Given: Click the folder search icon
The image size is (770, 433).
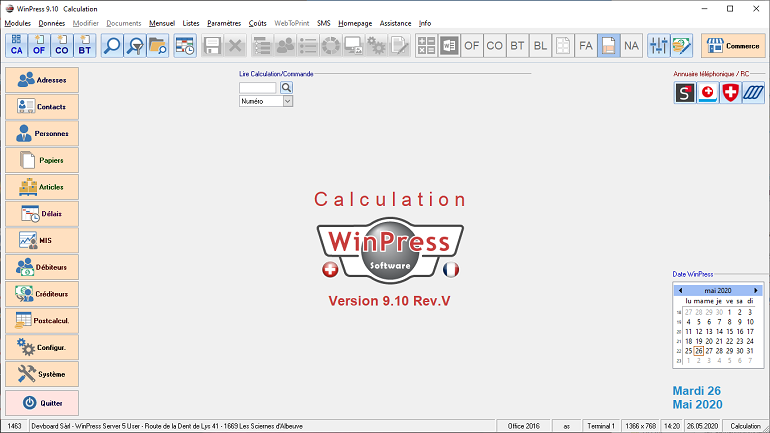Looking at the screenshot, I should point(158,46).
